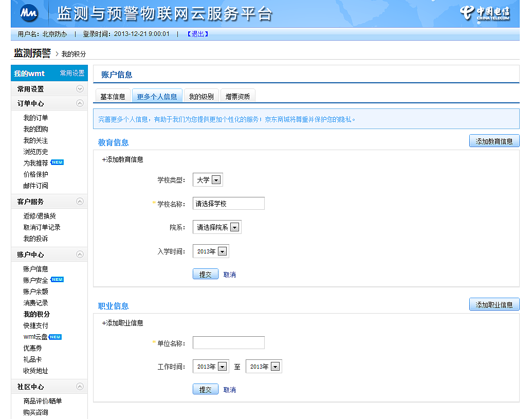Open 我的积分 in sidebar

click(36, 314)
